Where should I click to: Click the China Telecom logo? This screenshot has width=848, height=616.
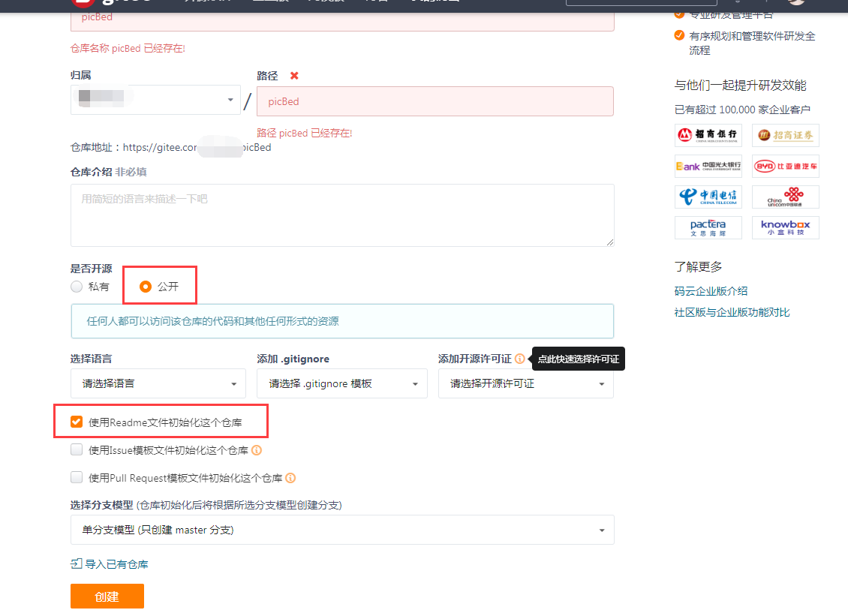[708, 197]
